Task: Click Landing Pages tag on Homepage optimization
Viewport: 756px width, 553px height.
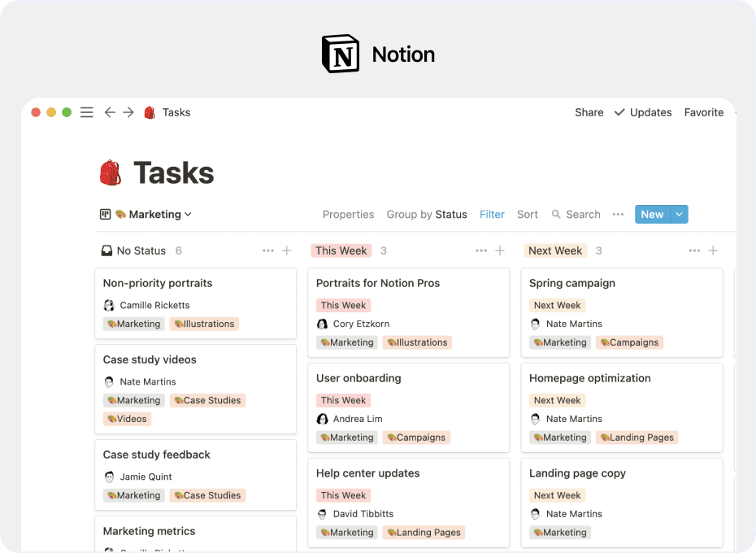Action: pyautogui.click(x=637, y=438)
